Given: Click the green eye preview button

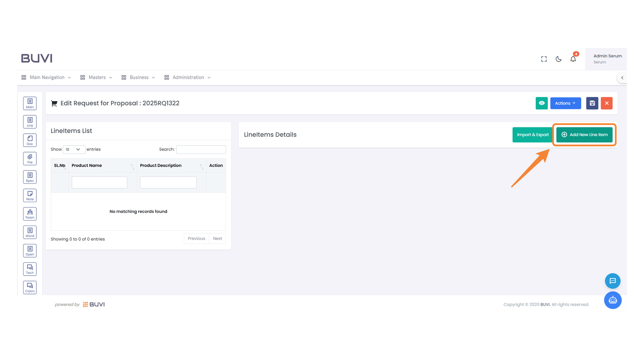Looking at the screenshot, I should coord(541,103).
